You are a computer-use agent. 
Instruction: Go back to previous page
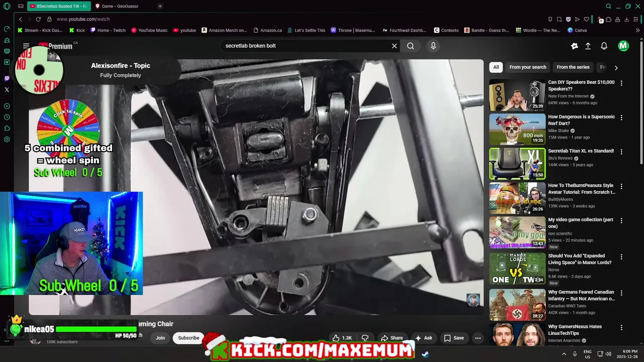[20, 19]
